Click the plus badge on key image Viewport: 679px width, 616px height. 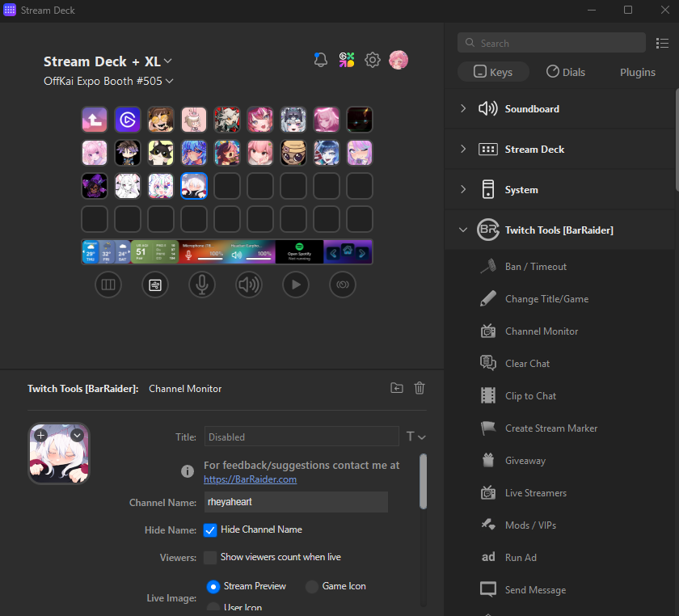tap(40, 436)
